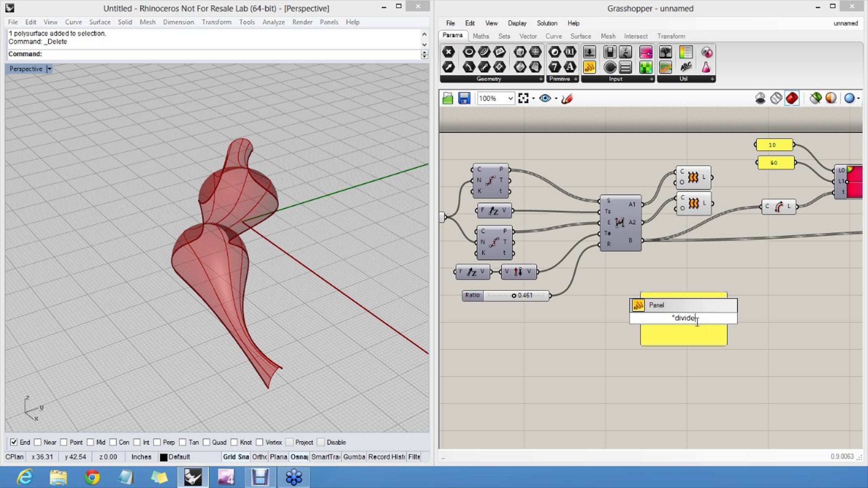
Task: Toggle Ortho mode in status bar
Action: point(260,457)
